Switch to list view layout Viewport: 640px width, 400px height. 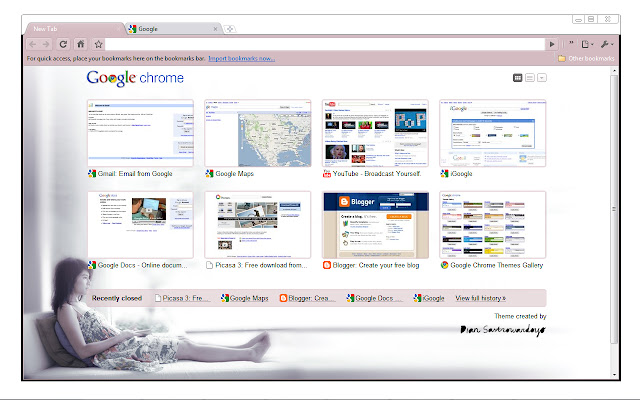[529, 78]
